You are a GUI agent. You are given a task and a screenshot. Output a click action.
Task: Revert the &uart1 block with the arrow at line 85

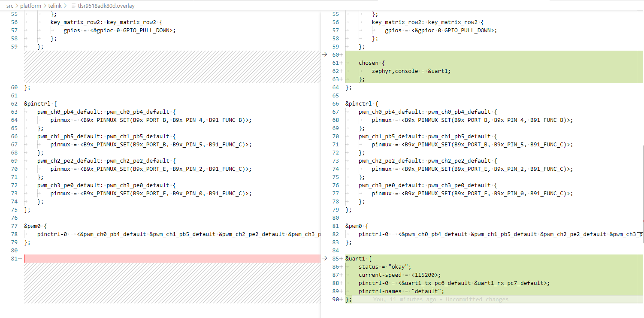click(x=324, y=258)
